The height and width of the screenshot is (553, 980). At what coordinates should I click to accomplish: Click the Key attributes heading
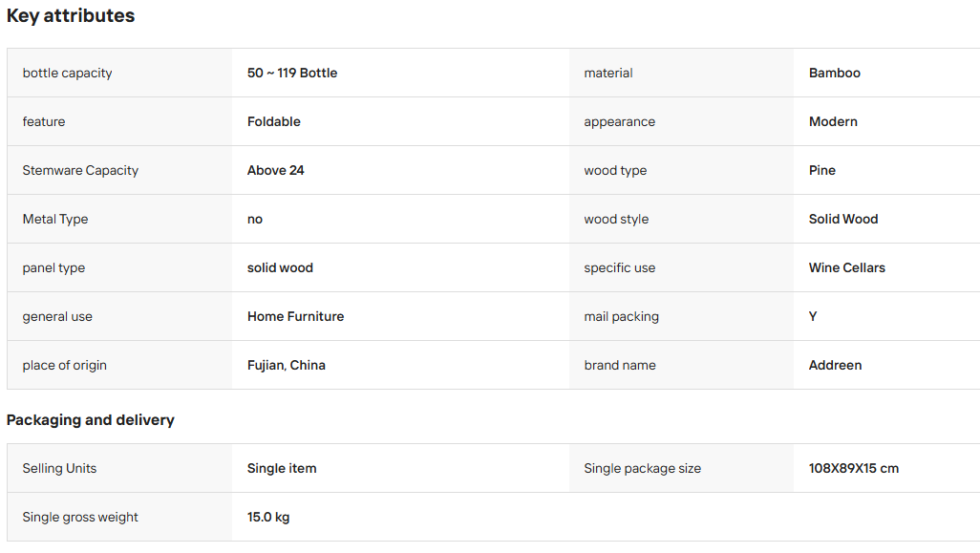pyautogui.click(x=71, y=15)
